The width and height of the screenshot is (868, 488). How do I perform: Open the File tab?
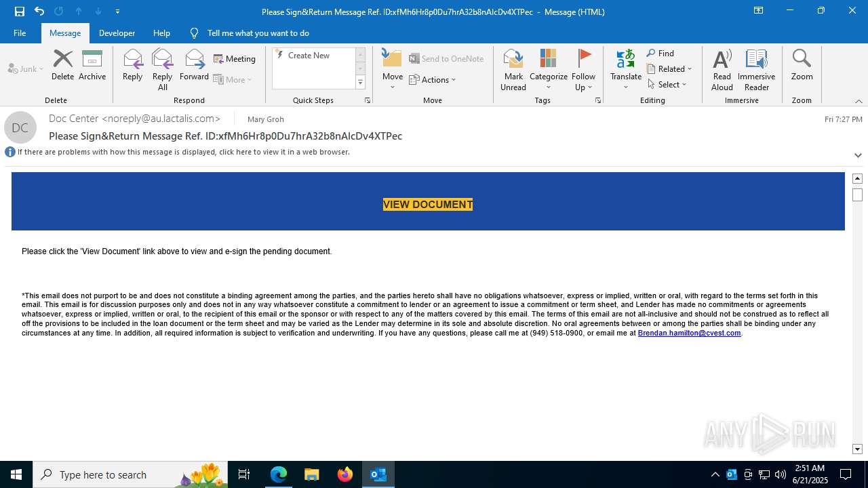coord(20,33)
